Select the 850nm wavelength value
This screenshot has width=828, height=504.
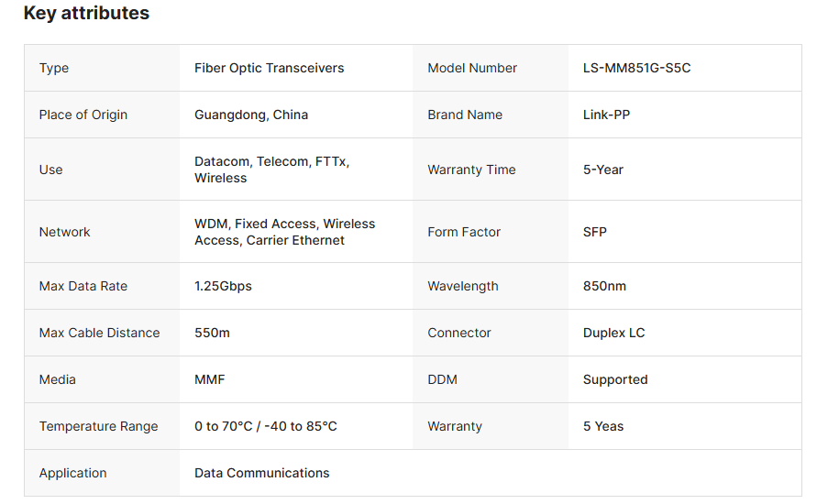click(x=604, y=286)
